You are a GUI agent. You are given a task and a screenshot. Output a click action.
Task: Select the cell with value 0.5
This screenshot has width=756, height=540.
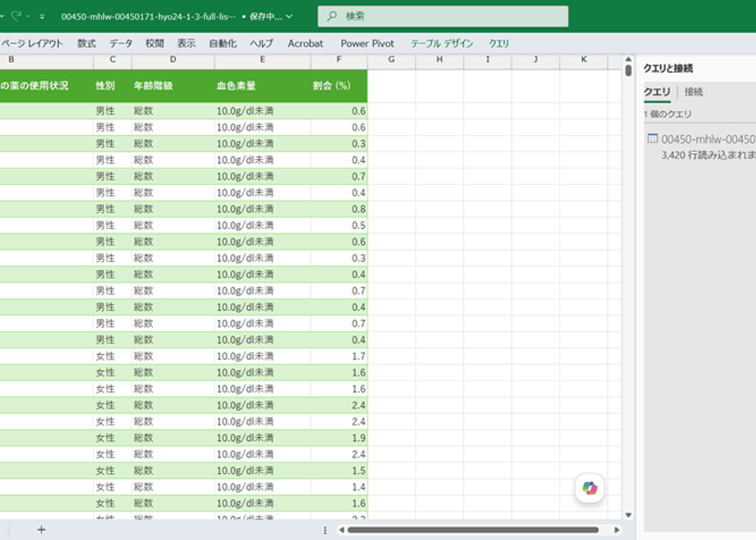pyautogui.click(x=339, y=226)
